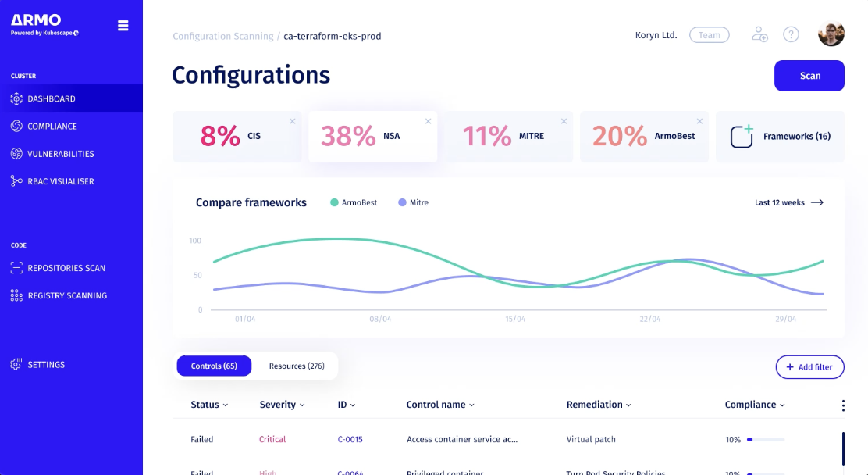Remove the MITRE framework card
Screen dimensions: 868x475
tap(564, 121)
